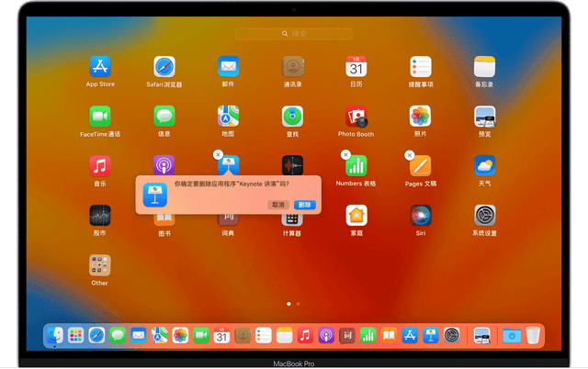Image resolution: width=588 pixels, height=369 pixels.
Task: Open Preview from the Dock
Action: click(481, 335)
